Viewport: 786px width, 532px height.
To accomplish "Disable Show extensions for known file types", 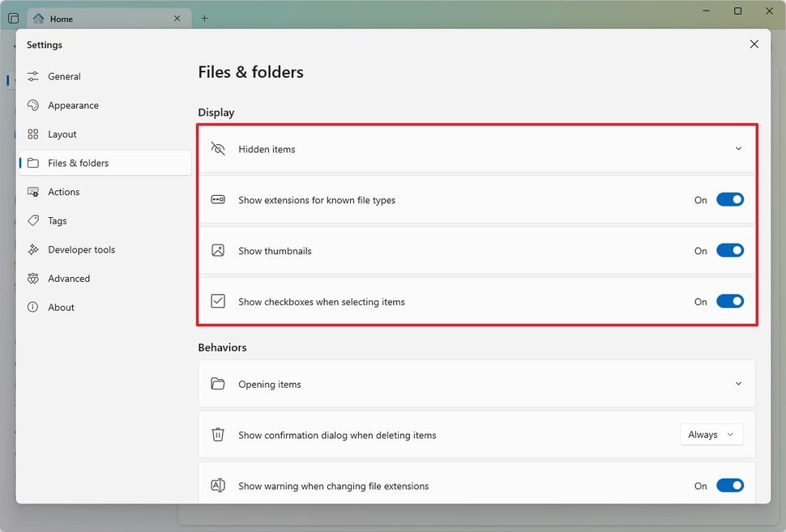I will tap(729, 199).
